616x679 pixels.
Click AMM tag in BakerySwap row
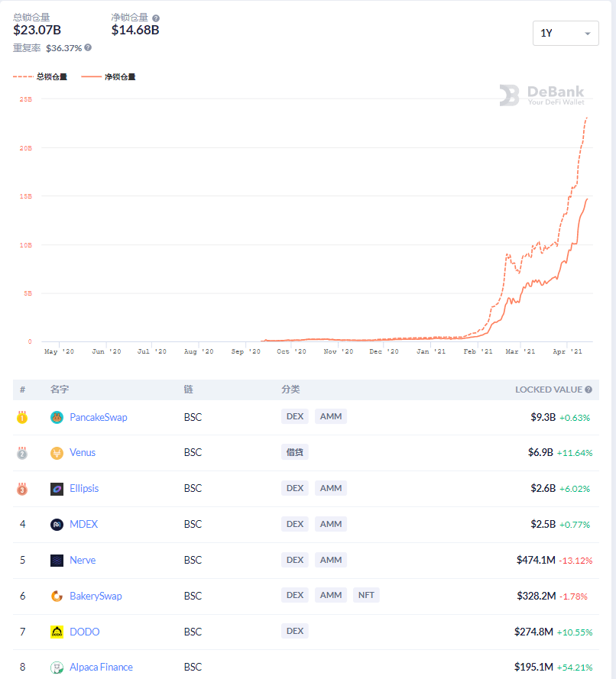(331, 595)
